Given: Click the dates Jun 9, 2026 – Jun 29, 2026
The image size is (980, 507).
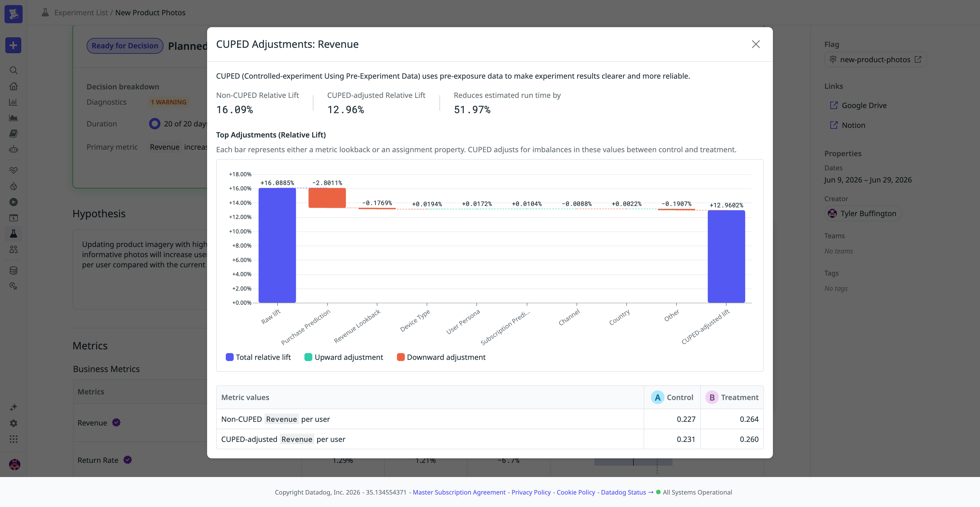Looking at the screenshot, I should coord(868,180).
